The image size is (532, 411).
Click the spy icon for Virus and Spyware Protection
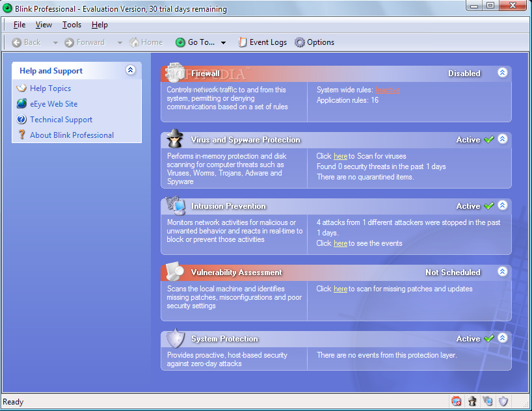[175, 138]
